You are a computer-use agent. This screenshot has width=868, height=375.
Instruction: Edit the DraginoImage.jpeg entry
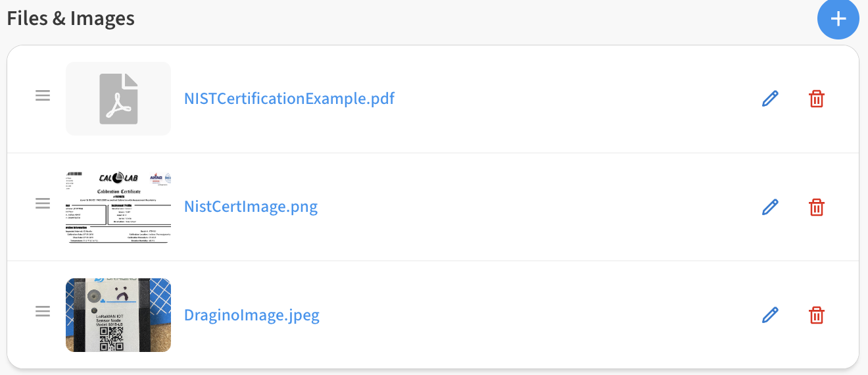pyautogui.click(x=770, y=315)
